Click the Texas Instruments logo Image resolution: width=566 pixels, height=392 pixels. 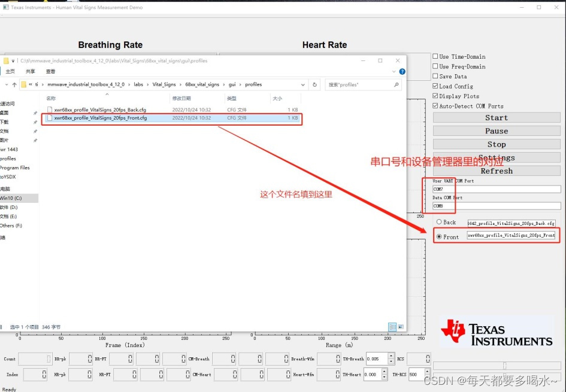[497, 332]
